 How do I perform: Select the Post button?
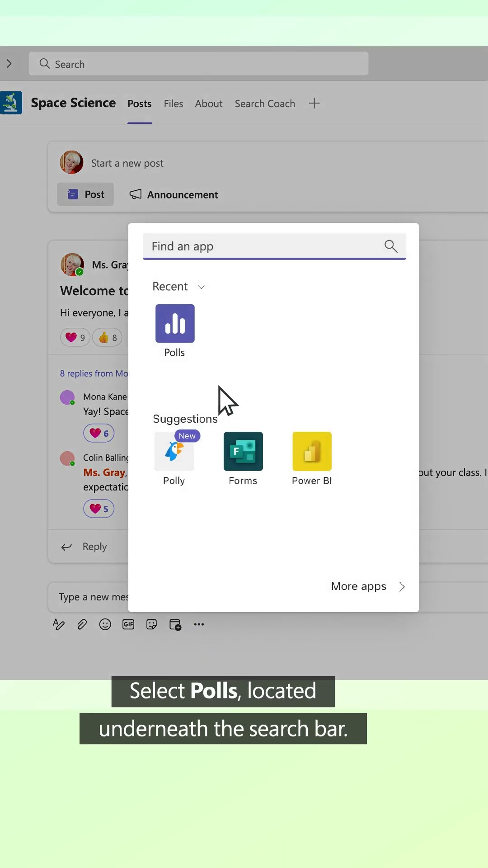[85, 194]
